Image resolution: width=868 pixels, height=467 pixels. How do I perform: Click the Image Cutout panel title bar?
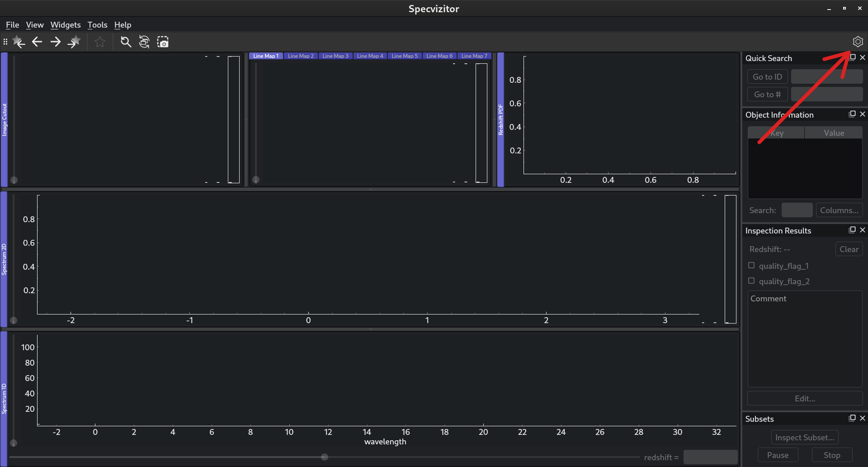coord(5,120)
